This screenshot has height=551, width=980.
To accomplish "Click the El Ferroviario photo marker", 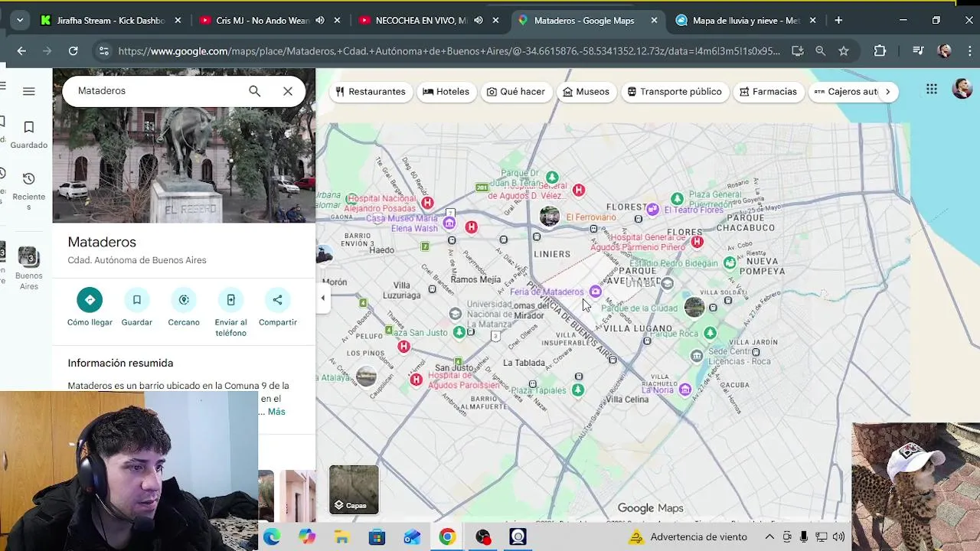I will tap(549, 217).
